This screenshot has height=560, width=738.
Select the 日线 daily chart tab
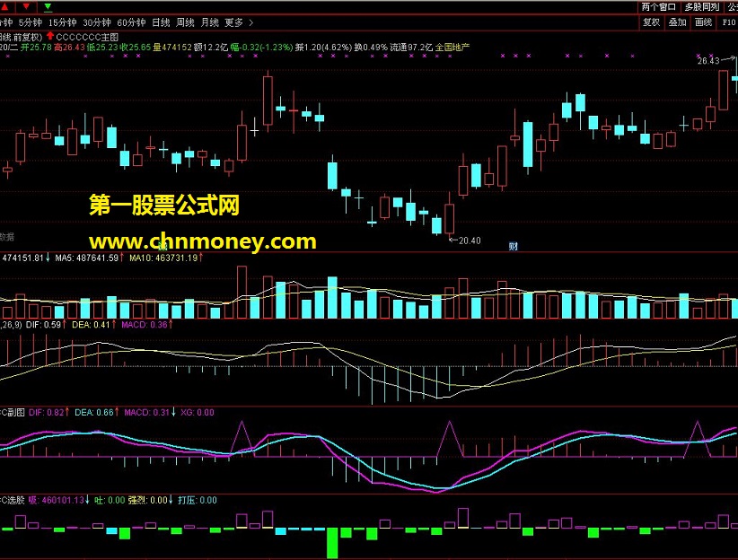point(161,22)
